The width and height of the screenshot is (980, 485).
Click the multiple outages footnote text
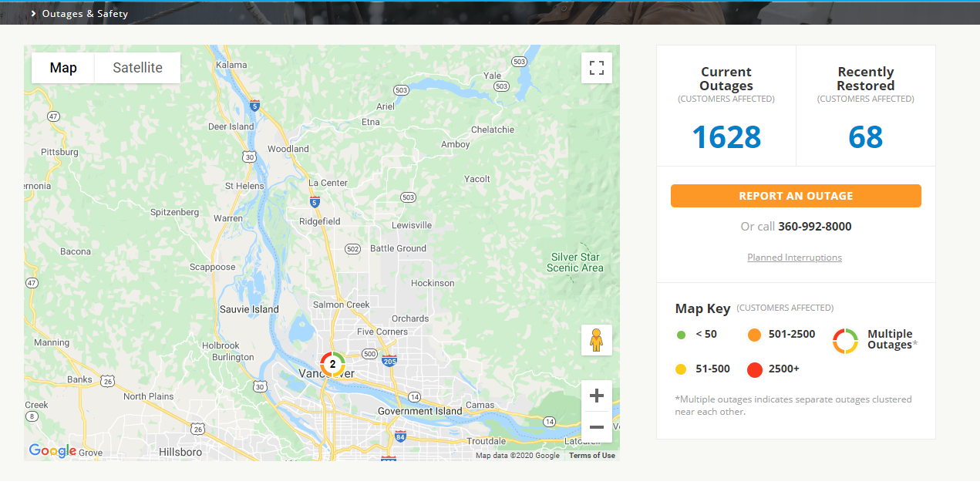[793, 406]
